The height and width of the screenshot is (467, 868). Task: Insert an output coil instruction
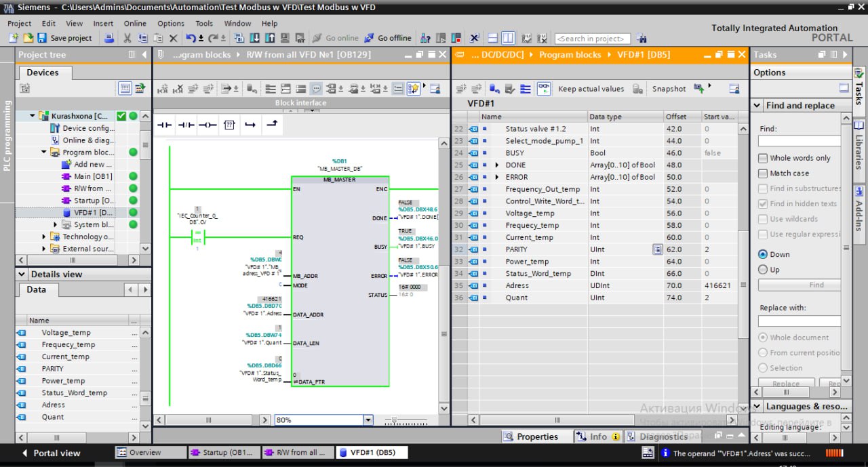208,125
